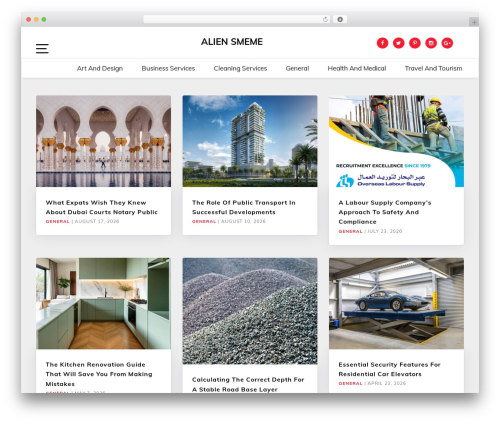The height and width of the screenshot is (423, 500).
Task: Go to Art And Design category
Action: click(100, 68)
